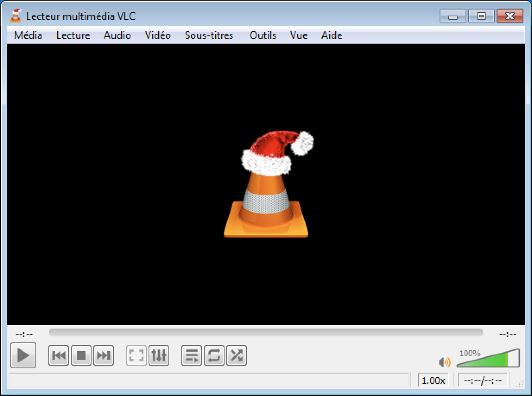Click the remaining time label right of seek bar
The image size is (532, 396).
click(508, 334)
